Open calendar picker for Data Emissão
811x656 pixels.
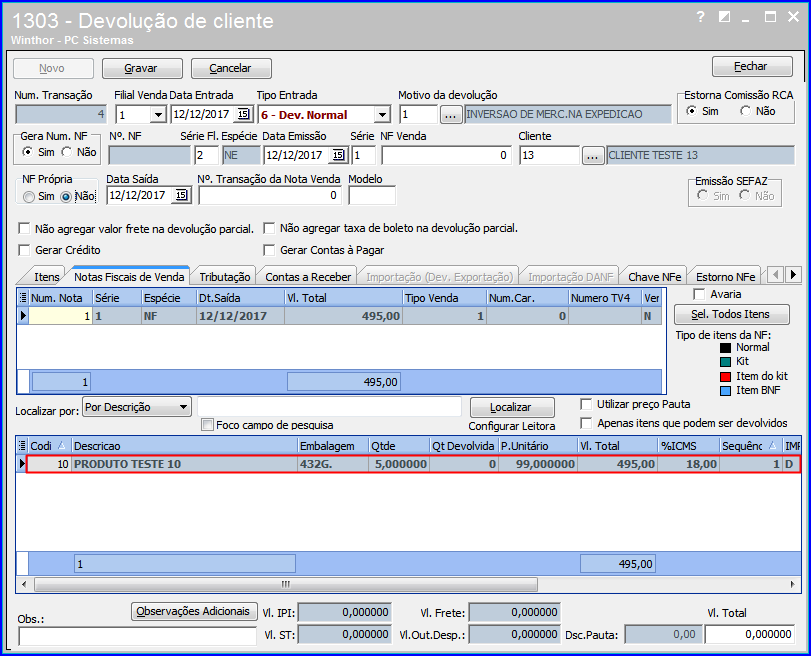(x=338, y=155)
